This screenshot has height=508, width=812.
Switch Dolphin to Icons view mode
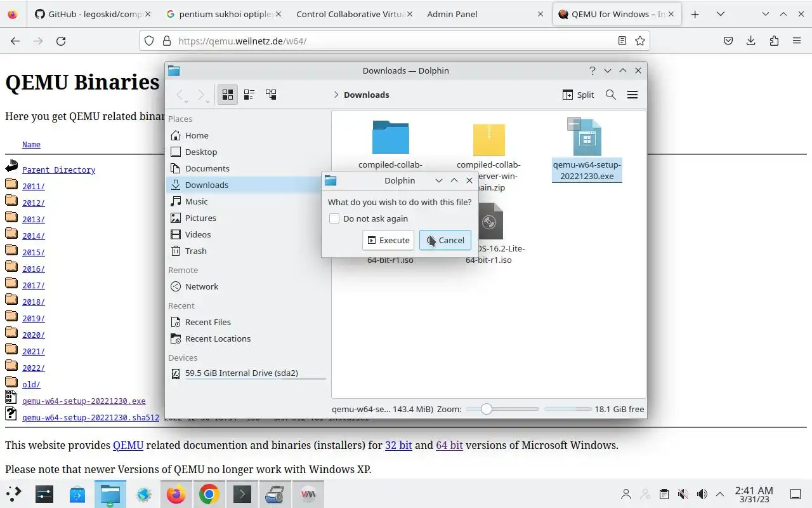tap(227, 95)
